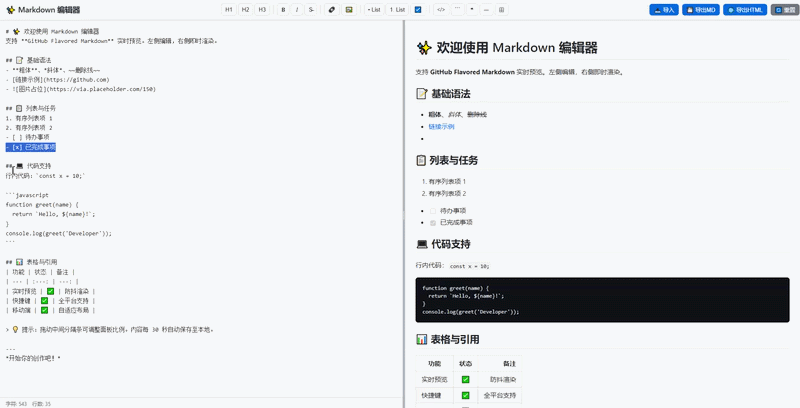This screenshot has width=800, height=408.
Task: Export the document with 导出MD
Action: pos(700,9)
